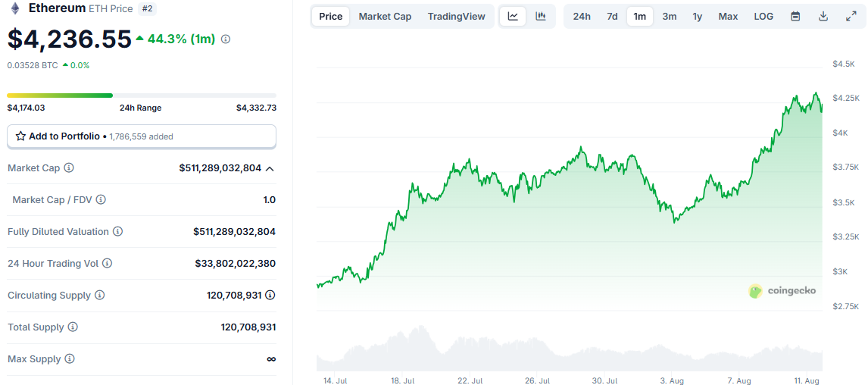Expand chart to fullscreen

[x=851, y=16]
